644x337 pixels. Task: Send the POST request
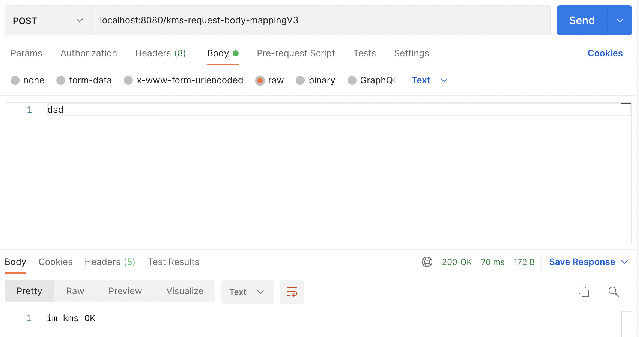(x=582, y=20)
